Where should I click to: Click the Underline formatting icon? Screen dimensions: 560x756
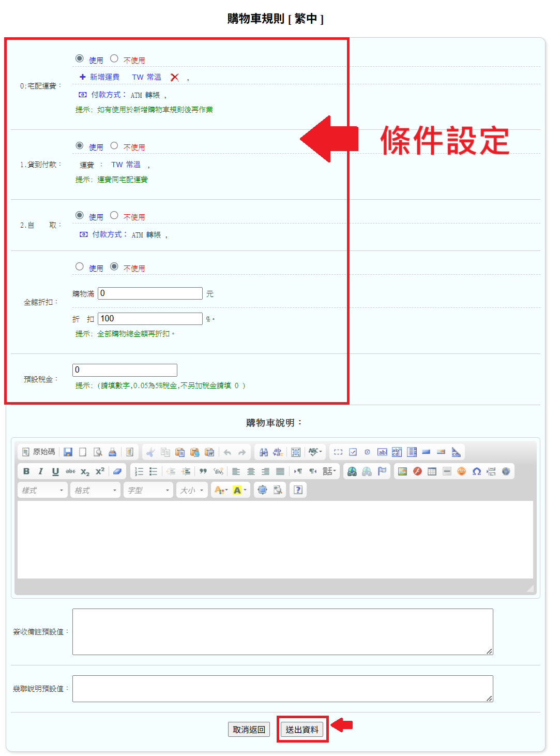pyautogui.click(x=55, y=471)
